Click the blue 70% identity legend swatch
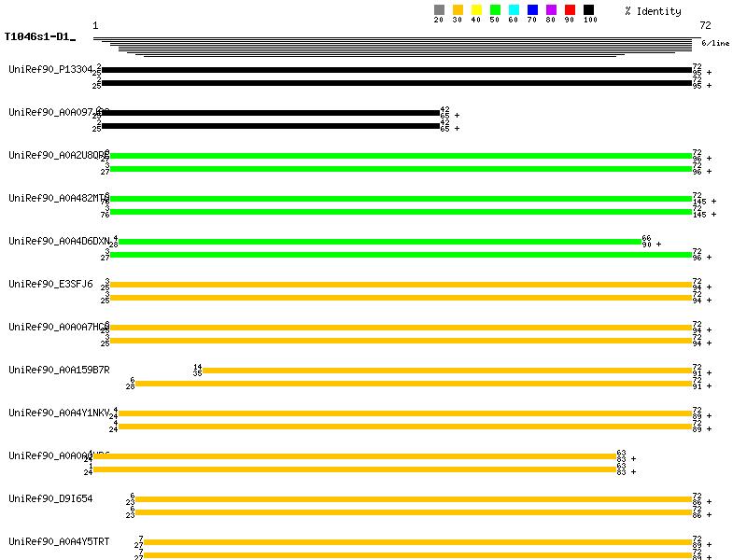Screen dimensions: 747x560 click(x=532, y=10)
